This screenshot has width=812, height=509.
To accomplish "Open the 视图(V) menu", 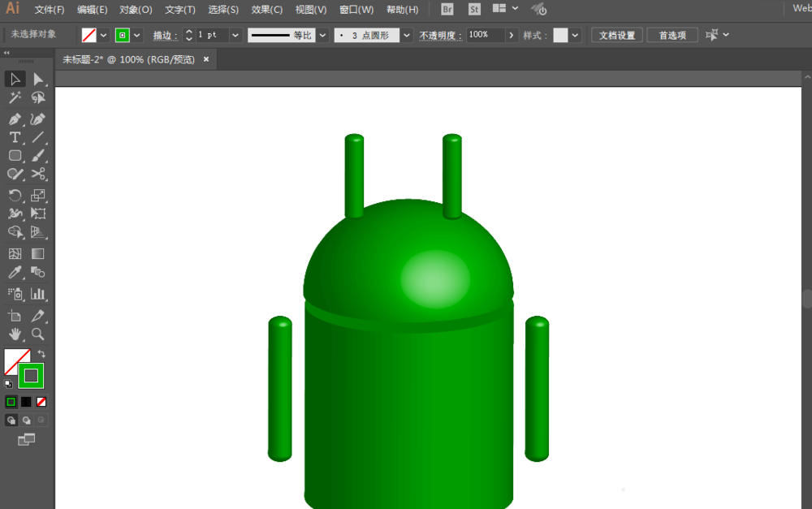I will pyautogui.click(x=311, y=10).
